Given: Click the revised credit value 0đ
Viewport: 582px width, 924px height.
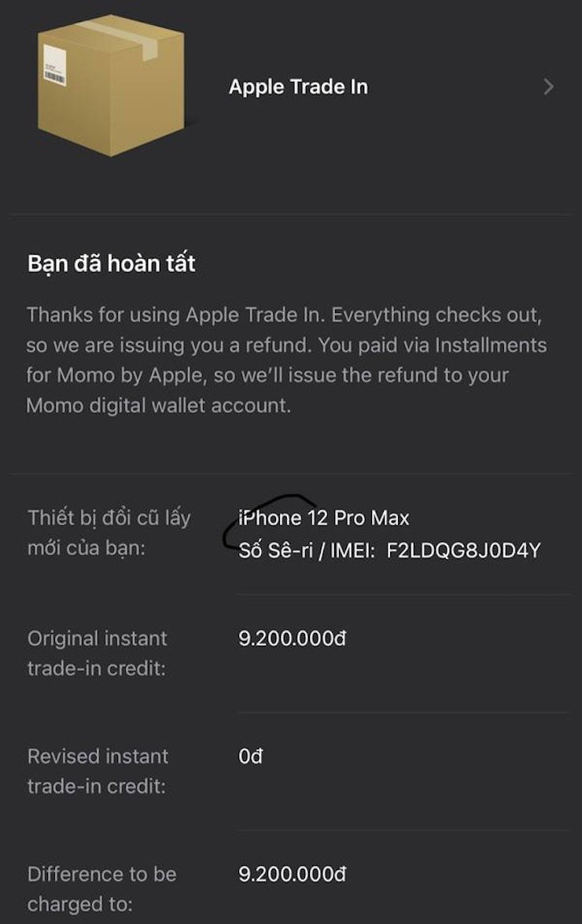Looking at the screenshot, I should [x=250, y=757].
